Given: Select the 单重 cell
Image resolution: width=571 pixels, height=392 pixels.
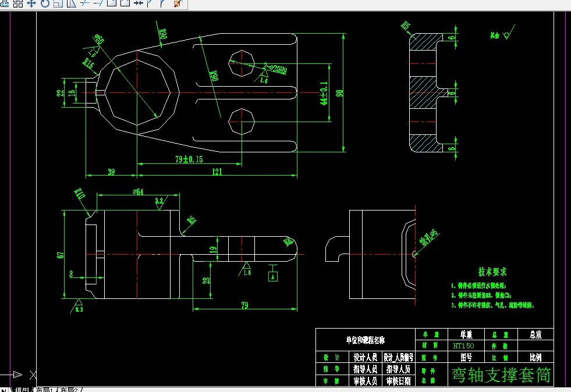Looking at the screenshot, I should (466, 334).
